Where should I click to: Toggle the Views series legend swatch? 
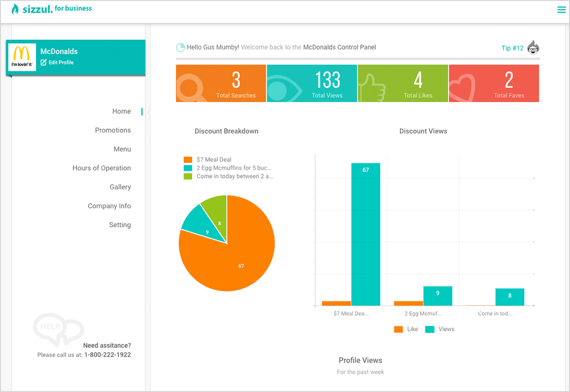pos(430,329)
